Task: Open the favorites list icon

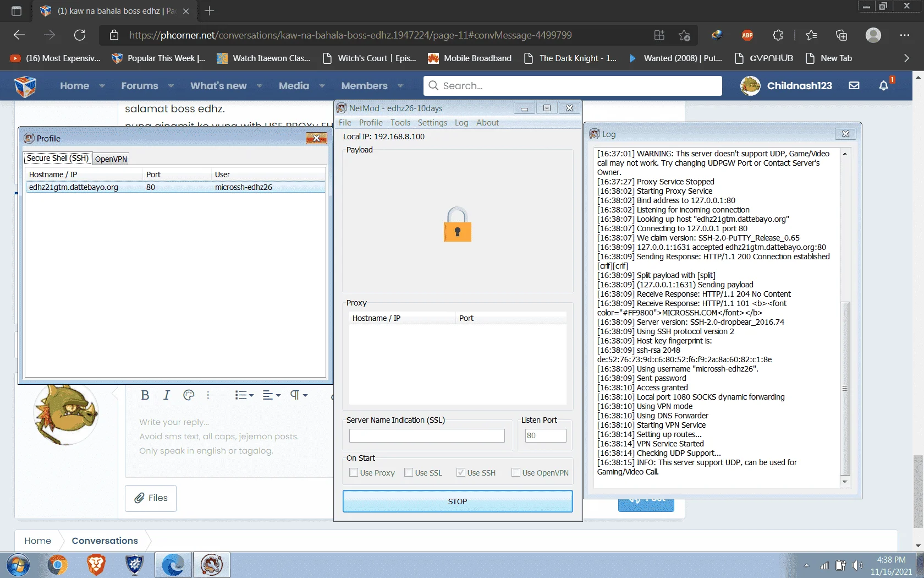Action: 811,35
